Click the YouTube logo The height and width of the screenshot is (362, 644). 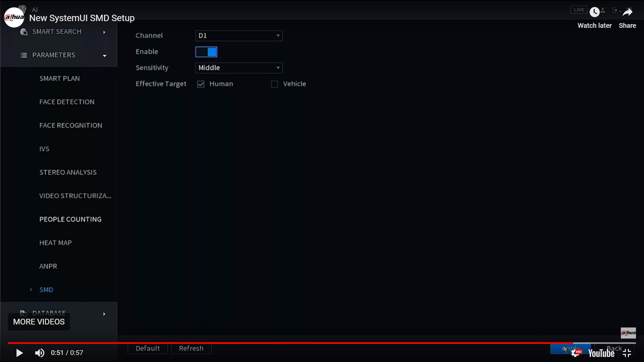pos(601,353)
